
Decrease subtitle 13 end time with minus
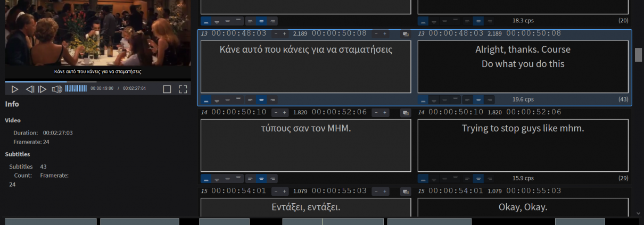click(376, 34)
